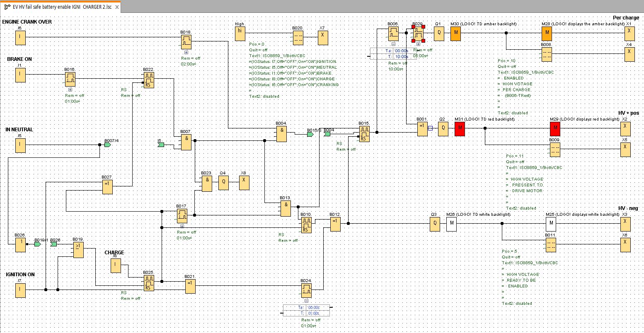This screenshot has width=644, height=333.
Task: Click the B018 off-delay timer block
Action: click(186, 41)
